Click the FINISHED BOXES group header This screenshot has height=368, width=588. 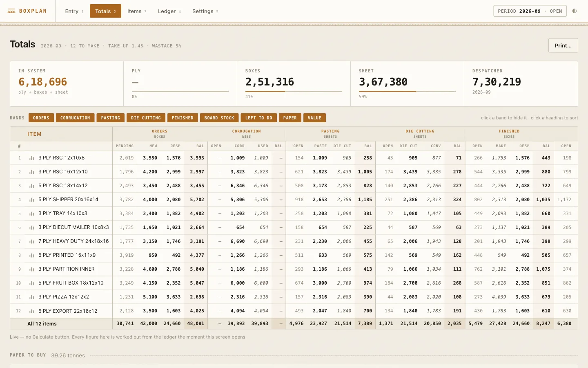(x=509, y=134)
